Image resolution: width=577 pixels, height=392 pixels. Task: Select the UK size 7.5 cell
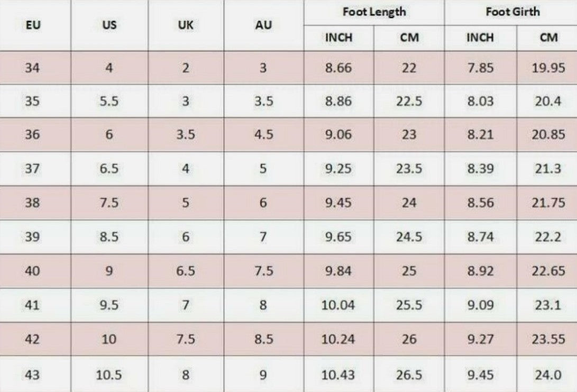pyautogui.click(x=186, y=339)
